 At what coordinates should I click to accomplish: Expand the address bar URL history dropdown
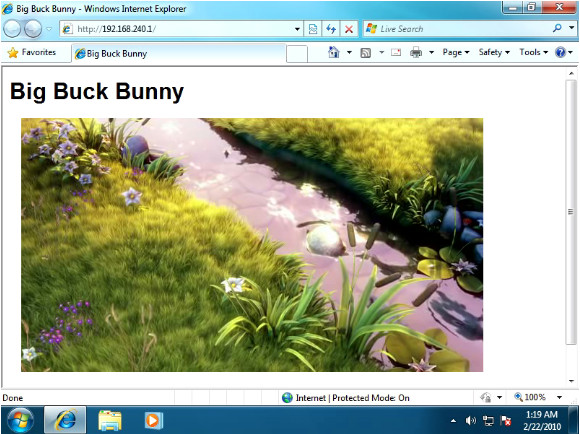tap(297, 29)
